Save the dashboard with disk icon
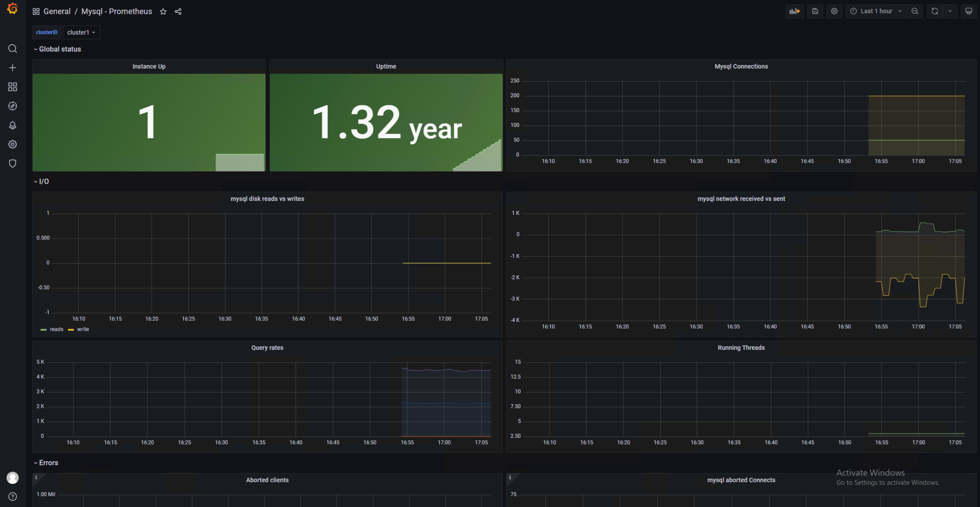 [x=815, y=11]
